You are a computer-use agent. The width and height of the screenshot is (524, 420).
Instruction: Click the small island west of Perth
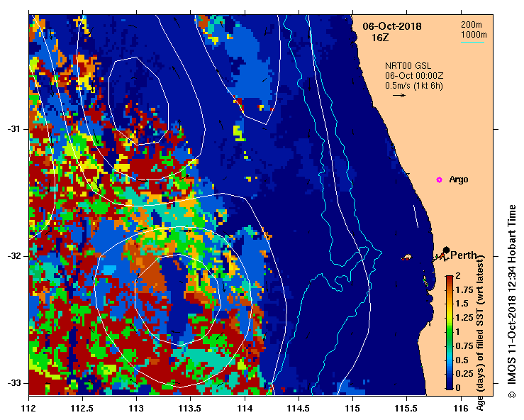[407, 258]
